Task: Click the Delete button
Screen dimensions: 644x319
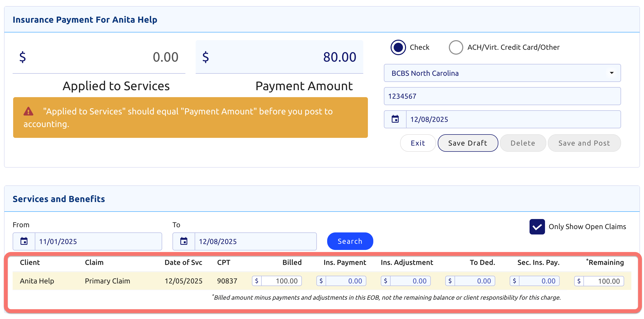Action: pyautogui.click(x=523, y=143)
